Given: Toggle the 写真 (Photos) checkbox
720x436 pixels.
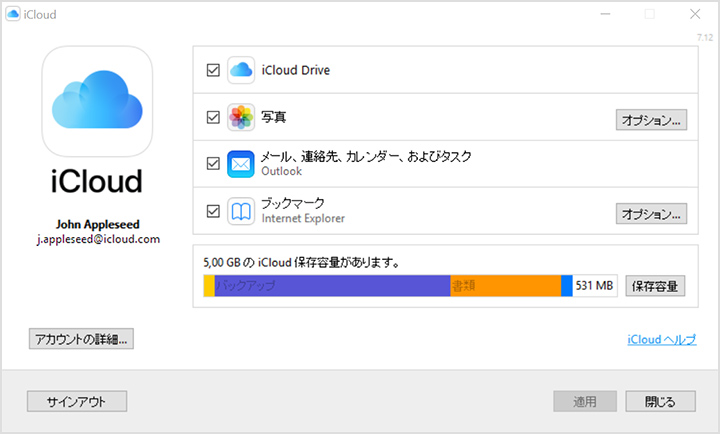Looking at the screenshot, I should (212, 118).
